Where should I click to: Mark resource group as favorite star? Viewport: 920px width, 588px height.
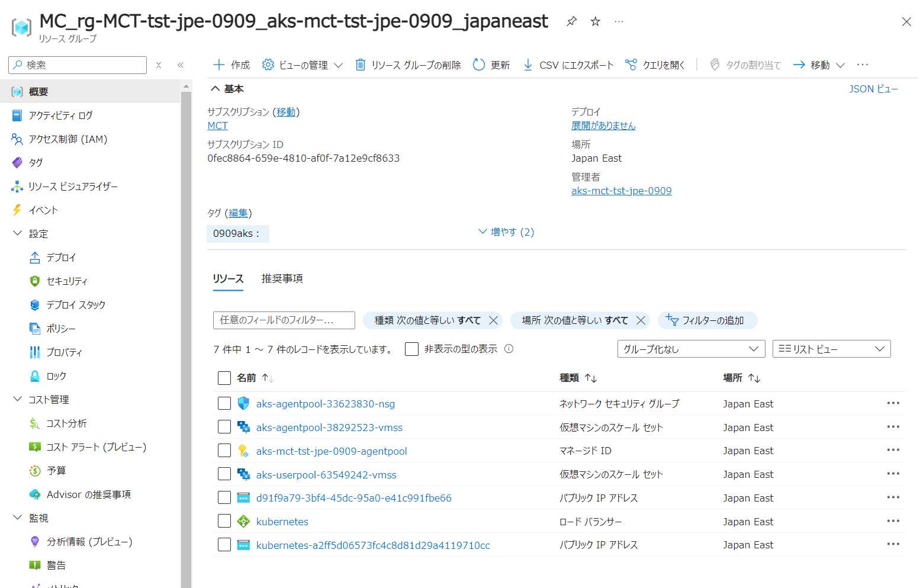tap(596, 21)
